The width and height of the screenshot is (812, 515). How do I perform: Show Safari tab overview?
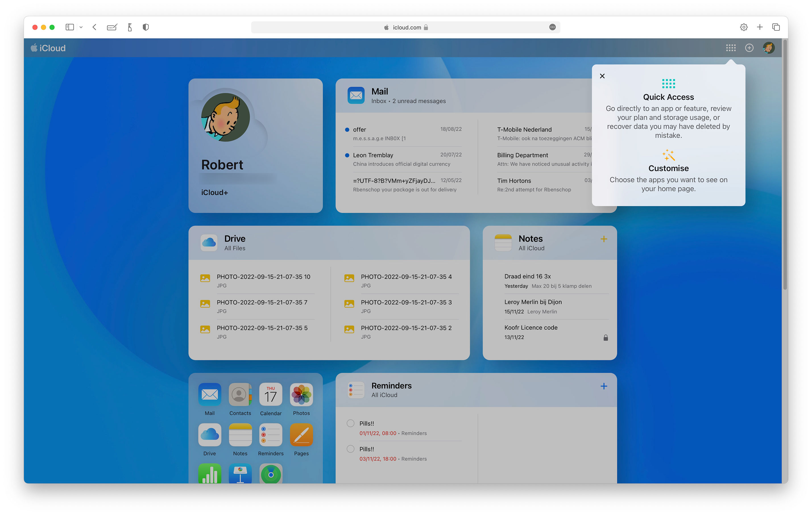pos(776,27)
